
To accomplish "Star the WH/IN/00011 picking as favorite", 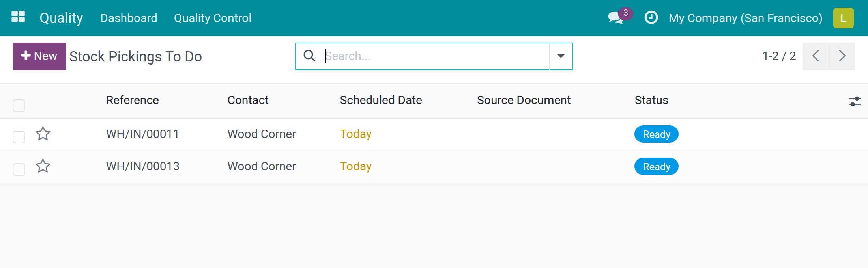I will [43, 134].
